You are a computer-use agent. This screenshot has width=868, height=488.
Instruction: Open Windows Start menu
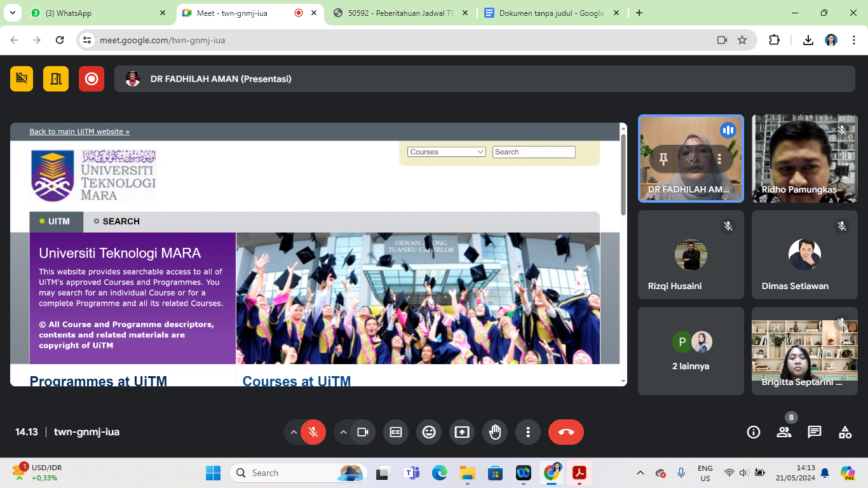213,473
